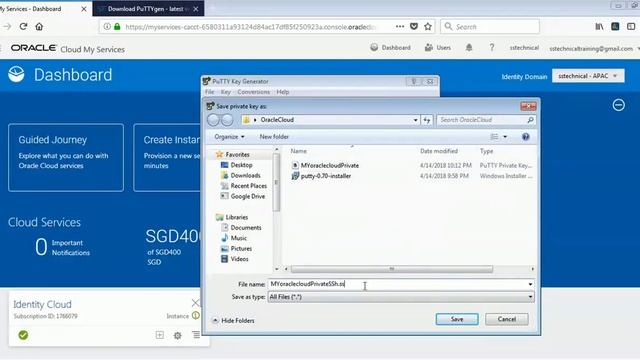
Task: Click the Save button
Action: tap(457, 319)
